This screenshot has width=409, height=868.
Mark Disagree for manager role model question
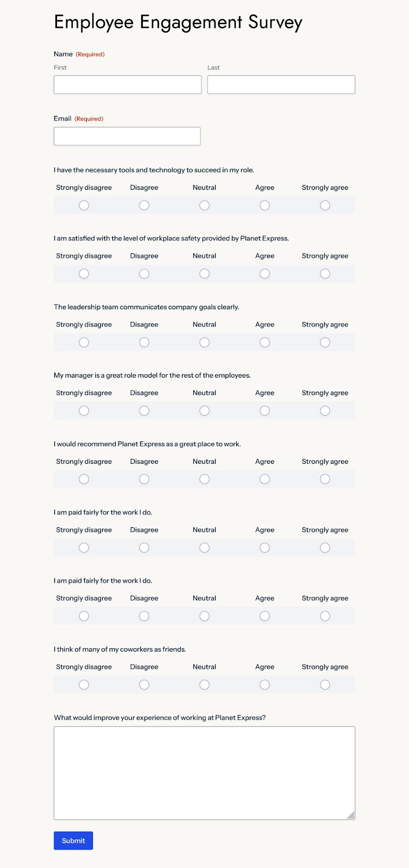point(144,411)
